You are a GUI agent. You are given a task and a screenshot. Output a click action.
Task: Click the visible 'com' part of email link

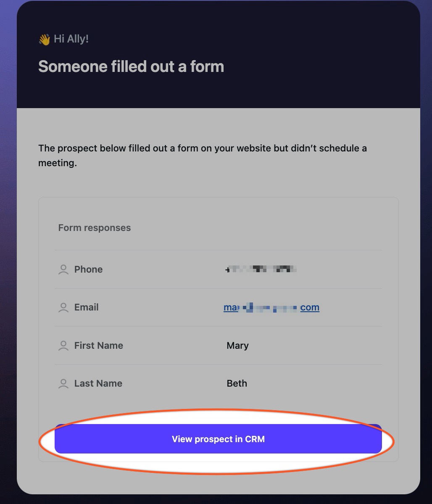click(x=310, y=308)
